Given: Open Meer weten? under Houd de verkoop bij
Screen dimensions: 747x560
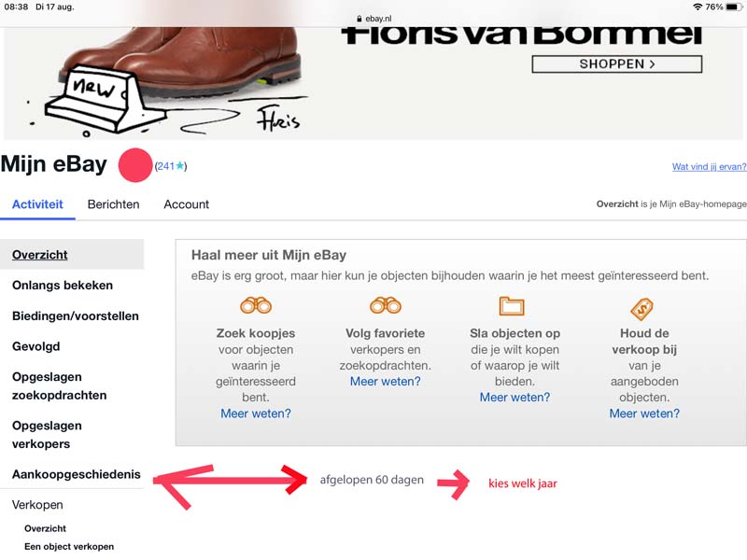Looking at the screenshot, I should (x=644, y=413).
